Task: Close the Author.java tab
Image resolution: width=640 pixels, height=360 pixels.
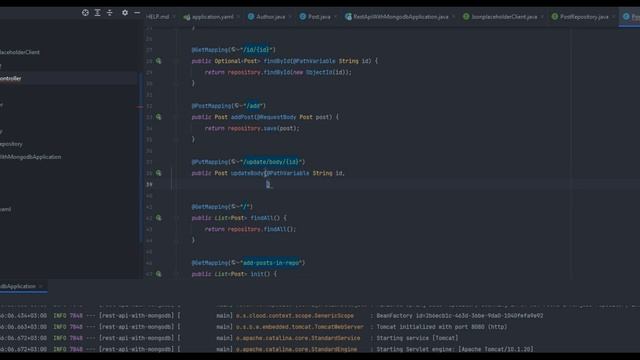Action: (x=290, y=17)
